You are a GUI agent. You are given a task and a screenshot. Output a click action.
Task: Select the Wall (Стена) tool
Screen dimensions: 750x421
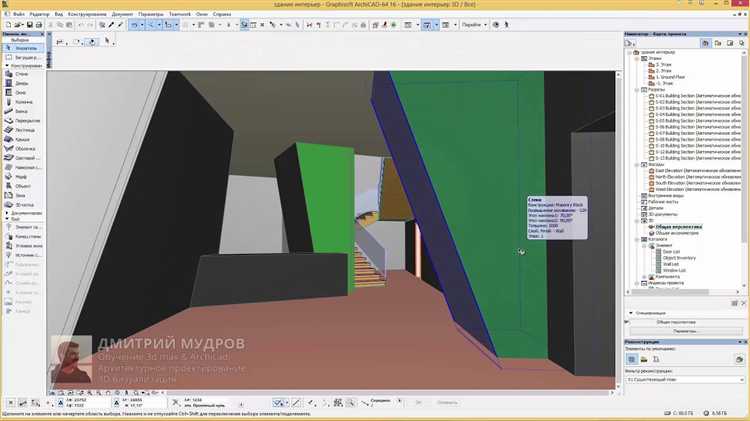22,74
